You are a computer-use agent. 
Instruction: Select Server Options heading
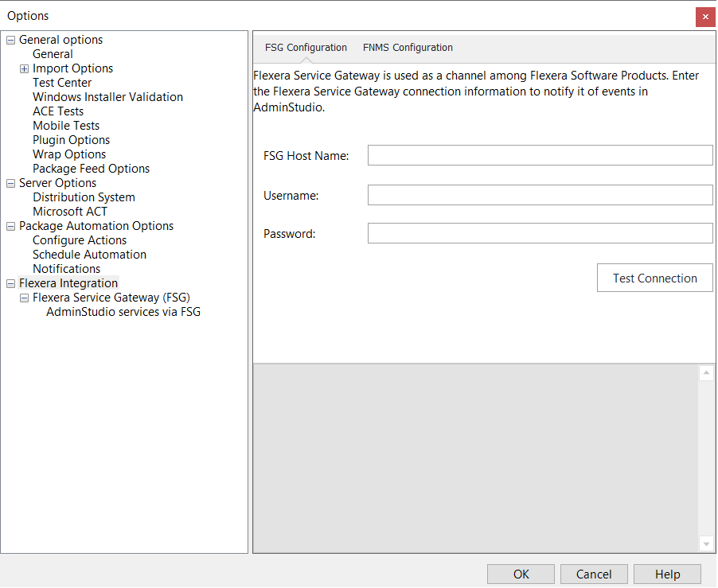(57, 183)
